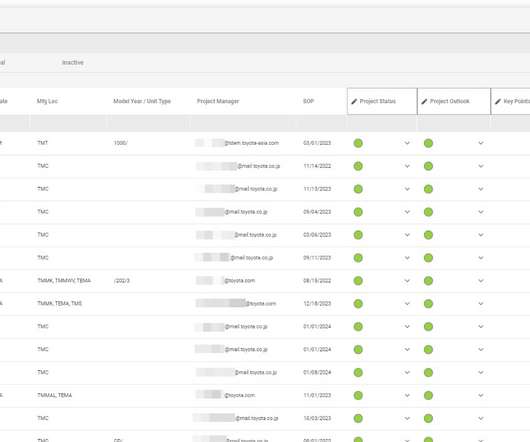Click the SOP date 08/15/2022
Screen dimensions: 530x442
pyautogui.click(x=317, y=280)
